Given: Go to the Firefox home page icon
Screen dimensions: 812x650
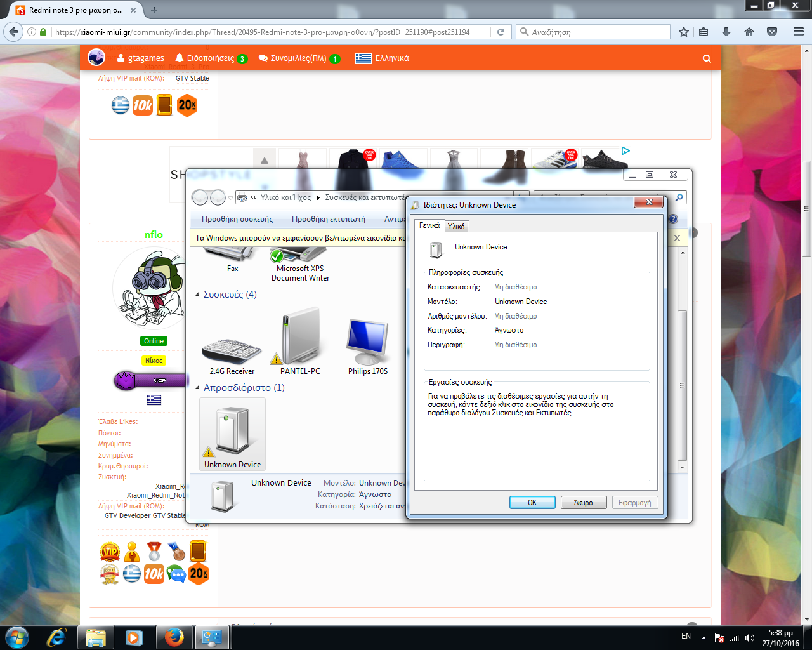Looking at the screenshot, I should [x=749, y=32].
